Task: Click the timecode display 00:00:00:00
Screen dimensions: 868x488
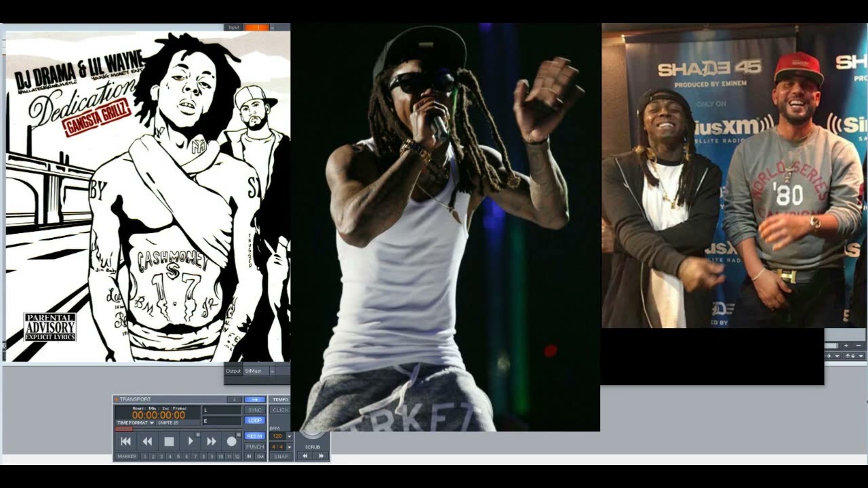Action: 158,415
